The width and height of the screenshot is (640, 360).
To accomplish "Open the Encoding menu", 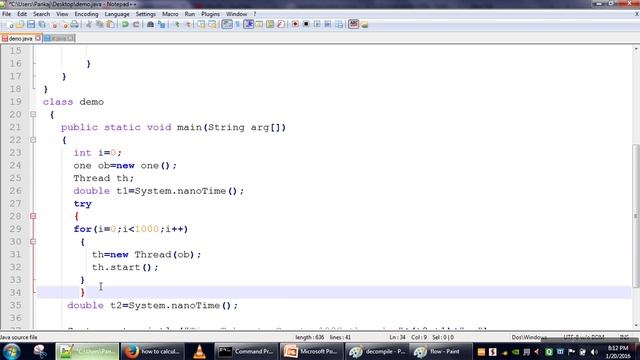I will [86, 14].
